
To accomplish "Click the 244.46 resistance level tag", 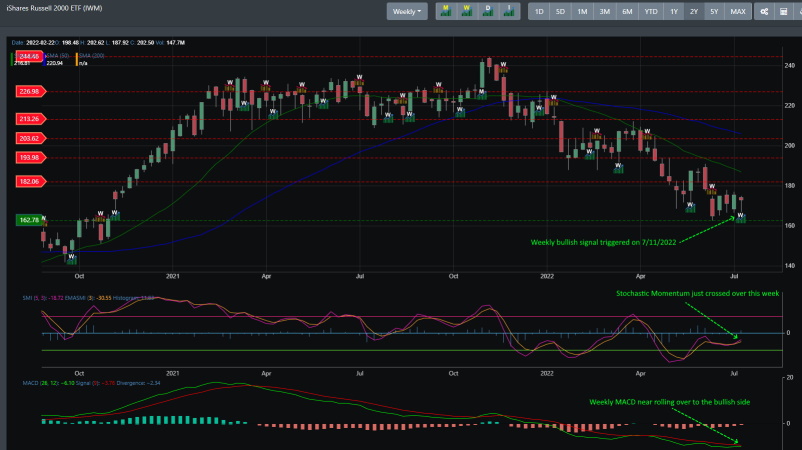I will click(x=30, y=56).
